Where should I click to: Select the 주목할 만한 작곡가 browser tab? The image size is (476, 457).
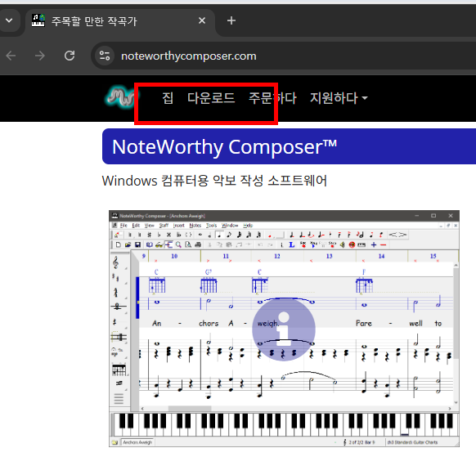click(120, 21)
